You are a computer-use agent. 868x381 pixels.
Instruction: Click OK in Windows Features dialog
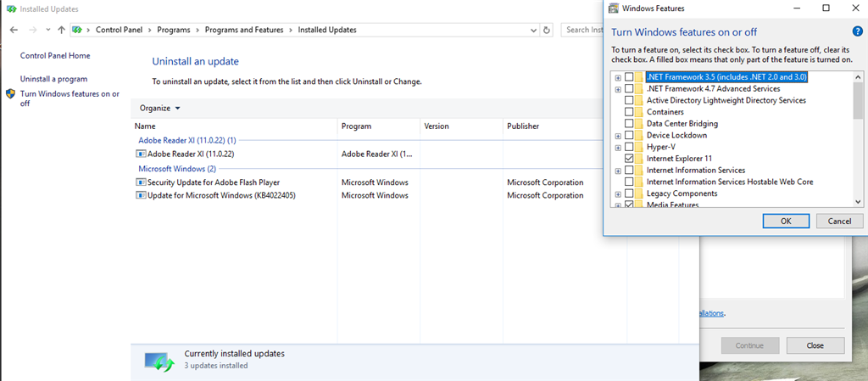click(x=786, y=221)
